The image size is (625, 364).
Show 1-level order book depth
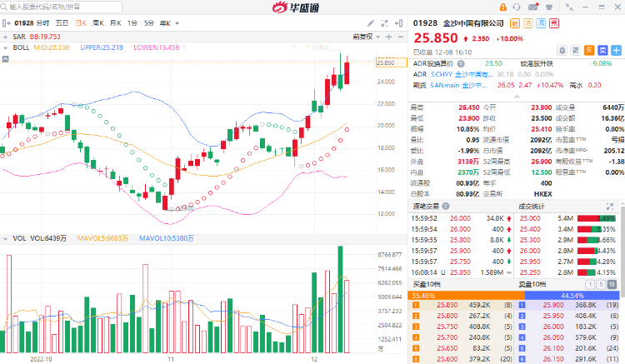(x=590, y=284)
